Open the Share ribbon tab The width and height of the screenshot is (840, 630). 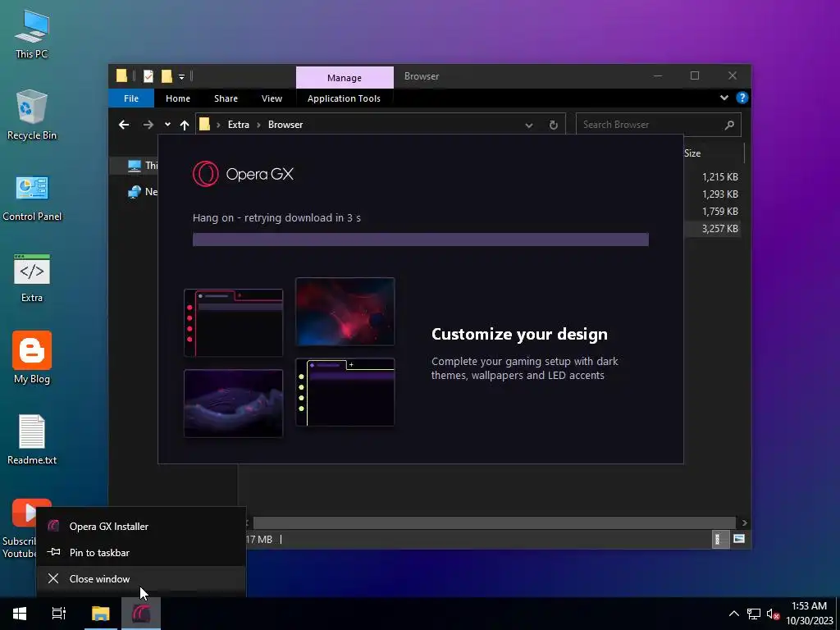coord(226,98)
